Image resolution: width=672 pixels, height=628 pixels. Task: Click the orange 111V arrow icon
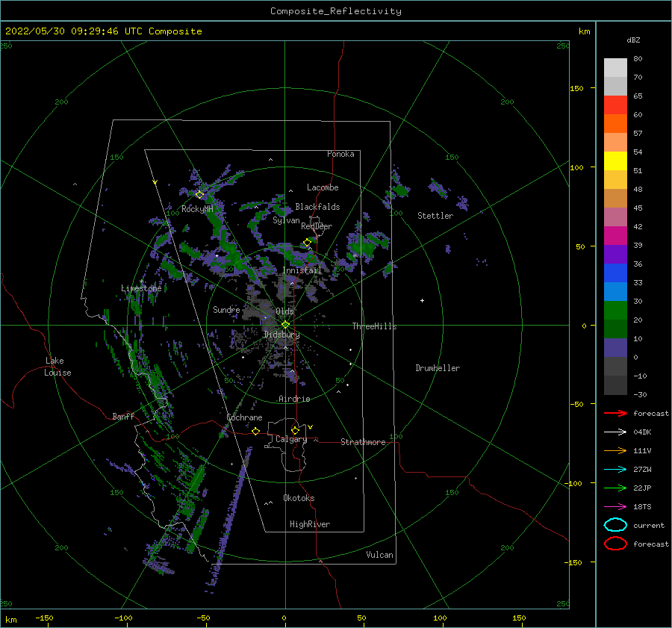[615, 450]
